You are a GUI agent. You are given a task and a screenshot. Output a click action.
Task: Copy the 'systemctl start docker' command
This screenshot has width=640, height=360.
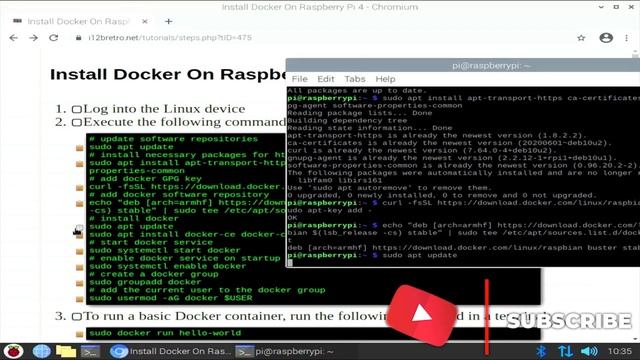pos(80,251)
